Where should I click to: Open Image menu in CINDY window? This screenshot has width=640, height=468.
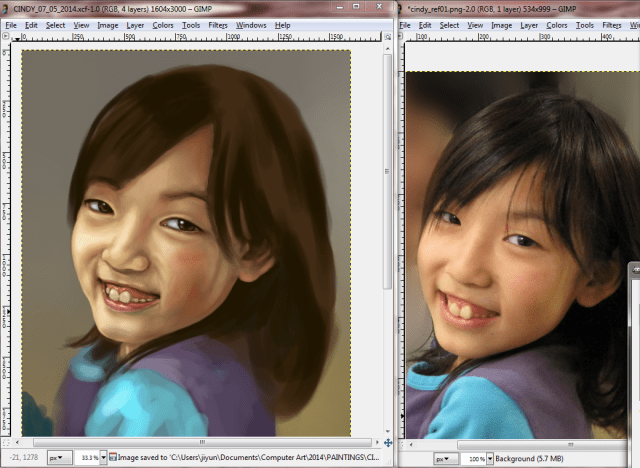tap(108, 25)
